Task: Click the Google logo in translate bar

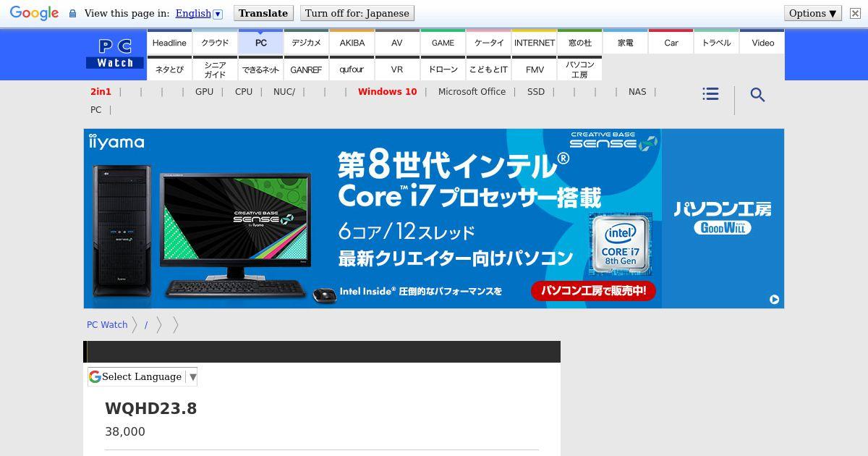Action: (34, 13)
